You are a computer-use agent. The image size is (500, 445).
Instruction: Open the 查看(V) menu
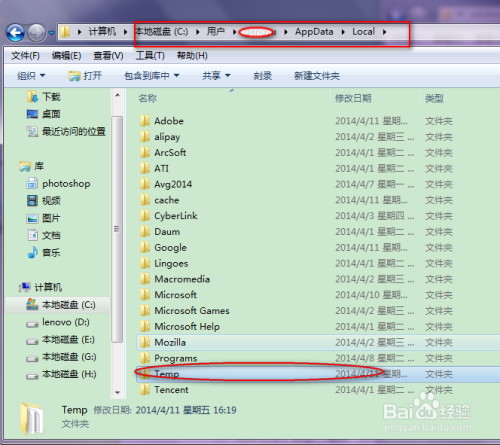[108, 56]
